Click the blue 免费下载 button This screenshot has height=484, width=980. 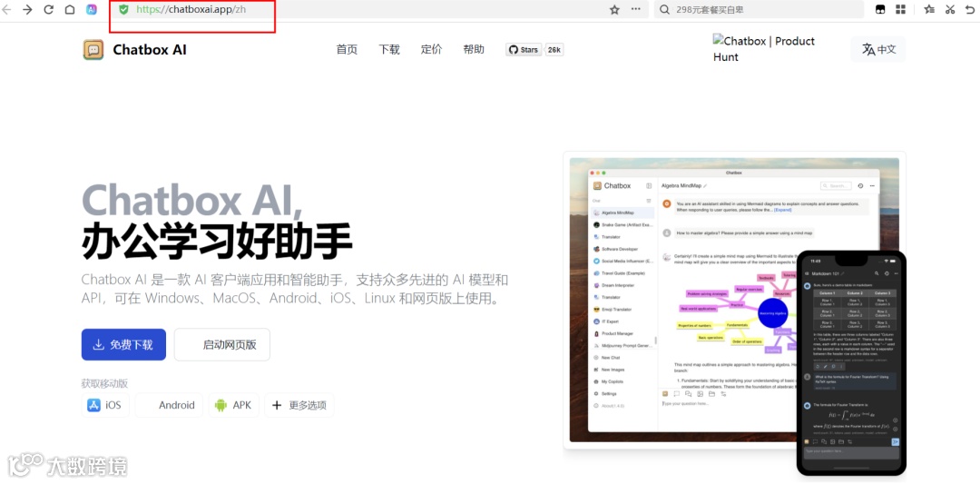(x=123, y=344)
